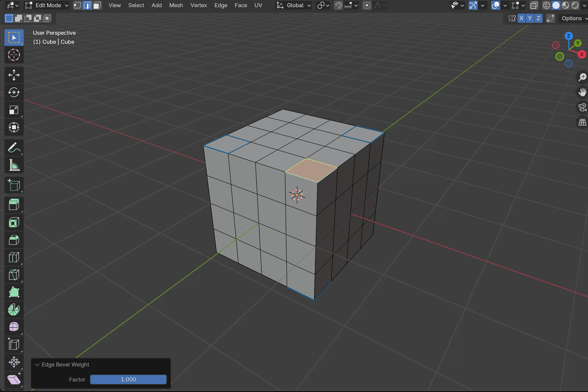The image size is (588, 392).
Task: Select the Annotate pencil tool
Action: [14, 147]
